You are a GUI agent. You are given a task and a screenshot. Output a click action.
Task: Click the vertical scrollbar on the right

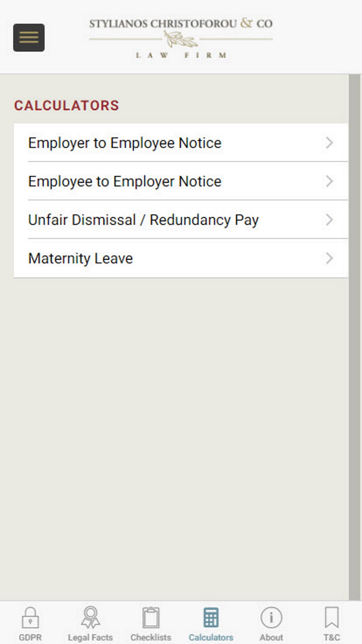[x=355, y=337]
